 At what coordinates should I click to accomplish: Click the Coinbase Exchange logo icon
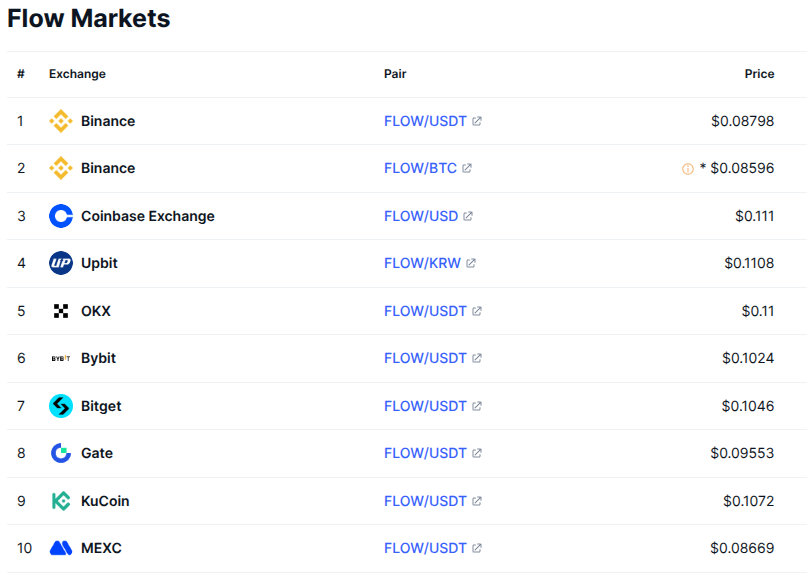pyautogui.click(x=61, y=216)
